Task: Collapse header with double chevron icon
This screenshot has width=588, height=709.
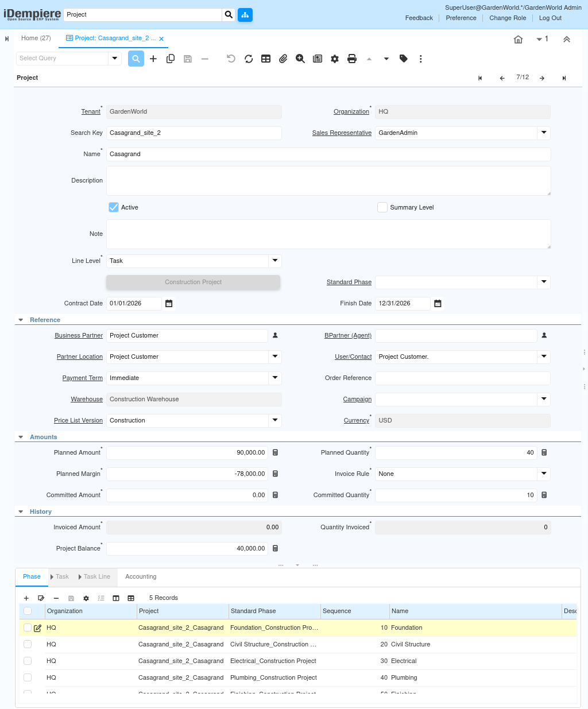Action: 567,39
